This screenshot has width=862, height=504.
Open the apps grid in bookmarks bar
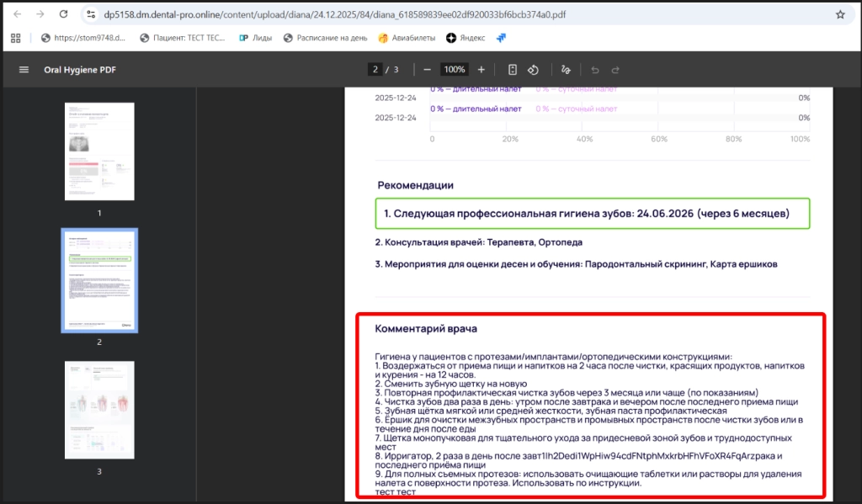pos(15,38)
